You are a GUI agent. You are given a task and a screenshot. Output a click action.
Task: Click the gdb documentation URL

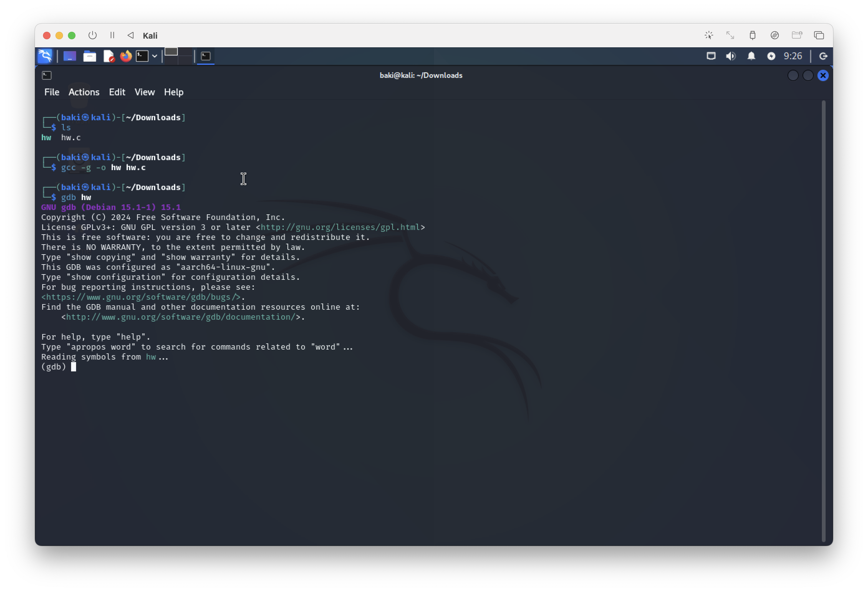click(x=181, y=317)
